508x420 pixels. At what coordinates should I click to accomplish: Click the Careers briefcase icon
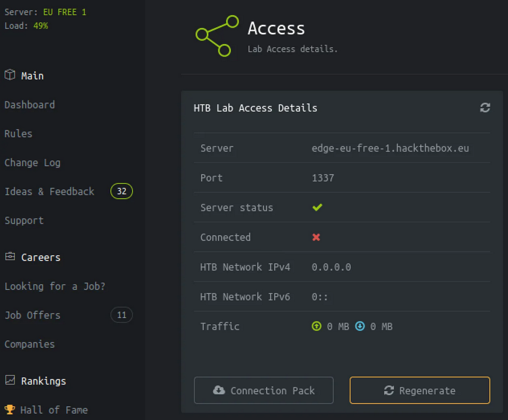pos(10,256)
